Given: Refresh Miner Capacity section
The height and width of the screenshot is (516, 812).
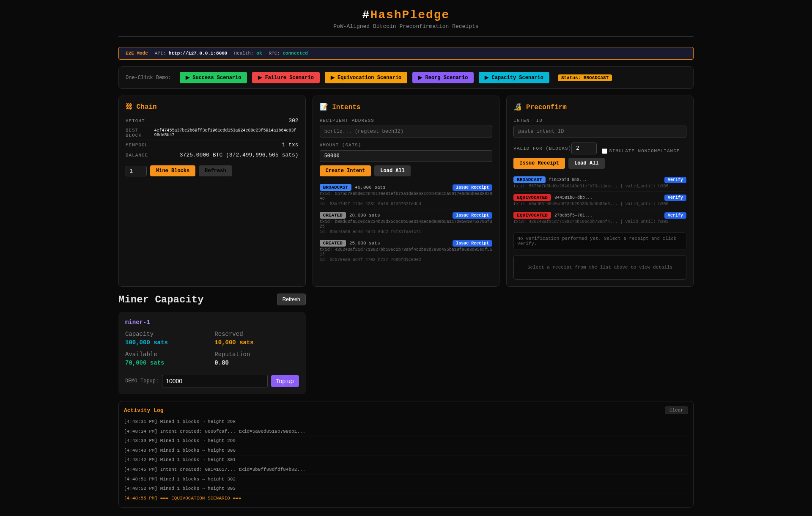Looking at the screenshot, I should pos(291,299).
